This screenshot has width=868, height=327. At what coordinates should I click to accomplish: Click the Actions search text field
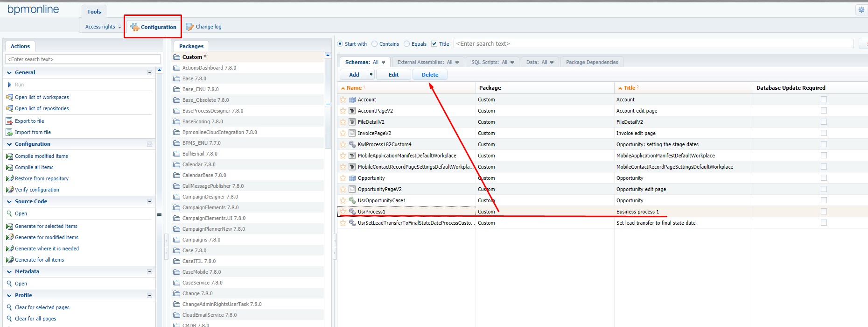(83, 59)
